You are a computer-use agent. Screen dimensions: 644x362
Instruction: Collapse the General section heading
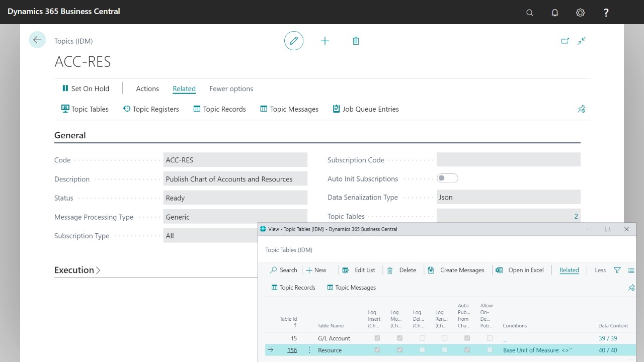[x=70, y=135]
